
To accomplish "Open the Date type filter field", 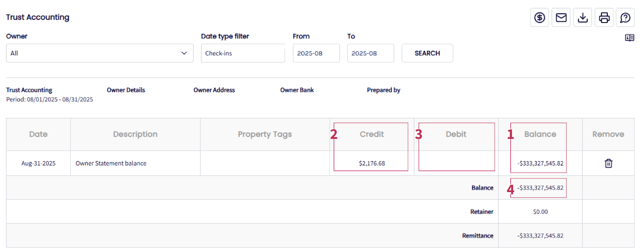I will 243,53.
